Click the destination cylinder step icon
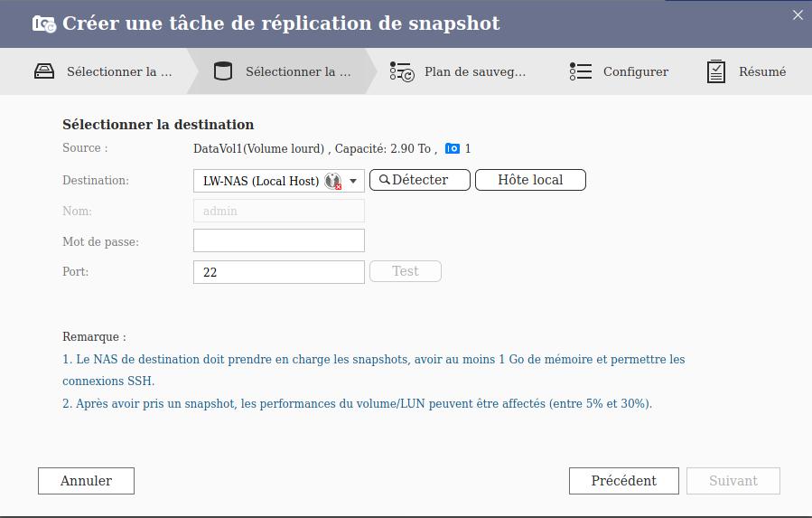This screenshot has height=518, width=812. (x=222, y=71)
